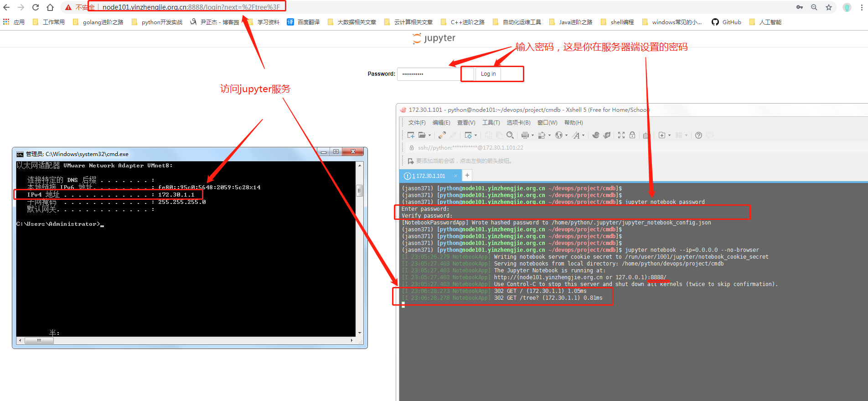Click the Xshell find magnifier icon
868x401 pixels.
tap(510, 135)
